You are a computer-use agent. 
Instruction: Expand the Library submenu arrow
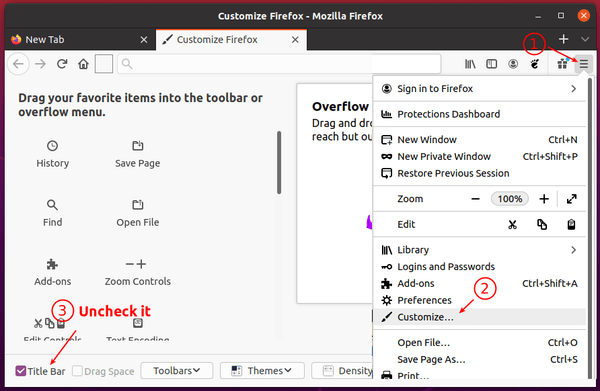pyautogui.click(x=573, y=250)
